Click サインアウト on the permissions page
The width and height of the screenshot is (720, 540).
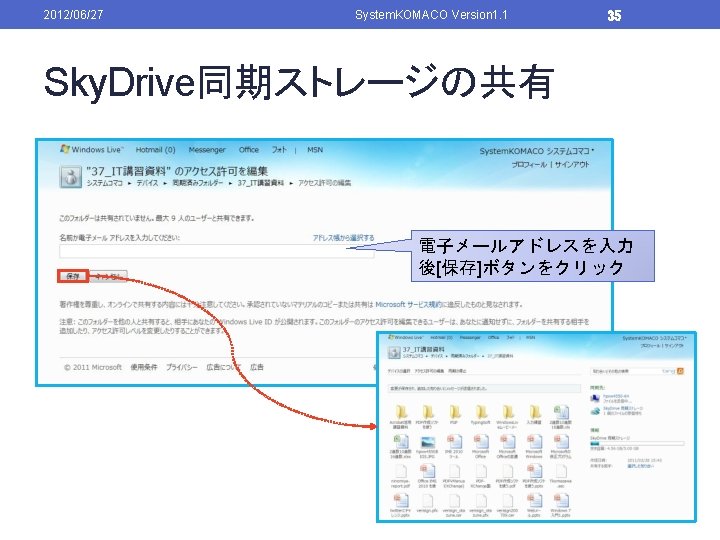tap(572, 164)
